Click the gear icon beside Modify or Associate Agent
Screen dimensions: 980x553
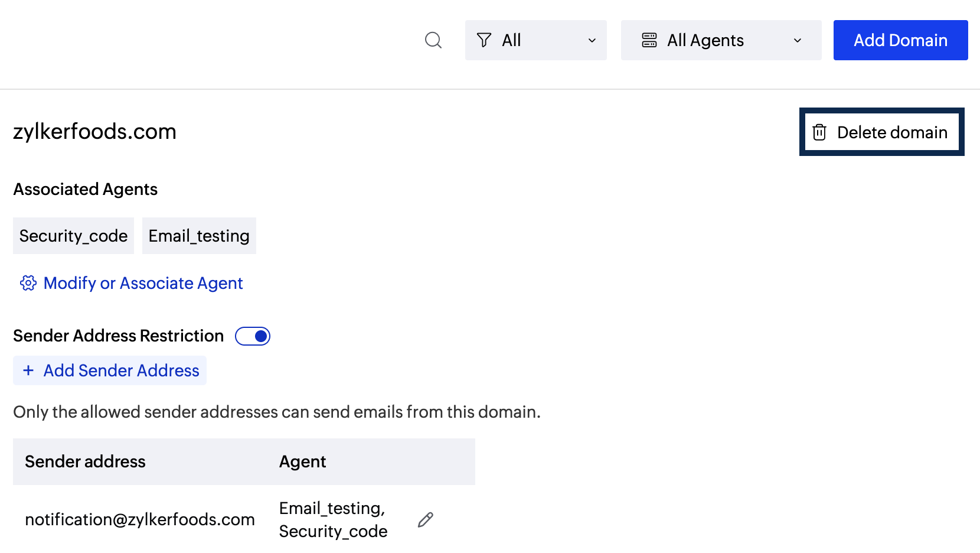[27, 283]
